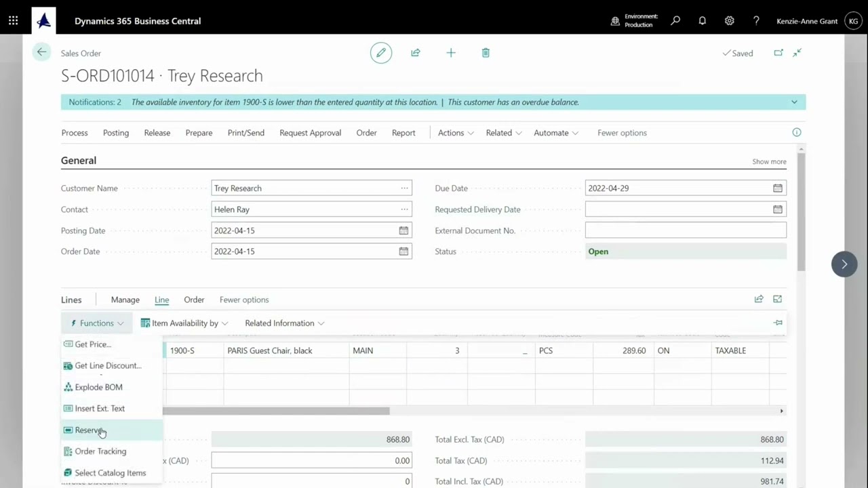The width and height of the screenshot is (868, 488).
Task: Collapse the Functions dropdown
Action: [x=97, y=323]
